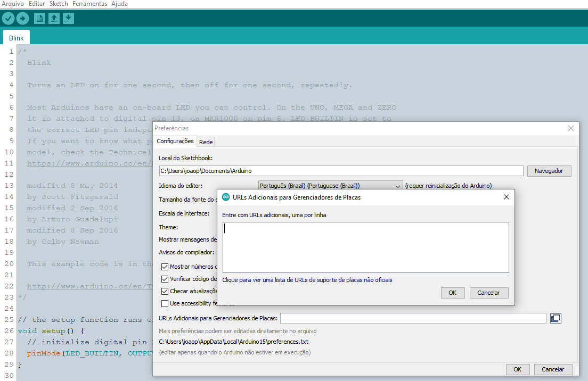Open a sketch with the up-arrow icon
This screenshot has height=381, width=588.
54,18
